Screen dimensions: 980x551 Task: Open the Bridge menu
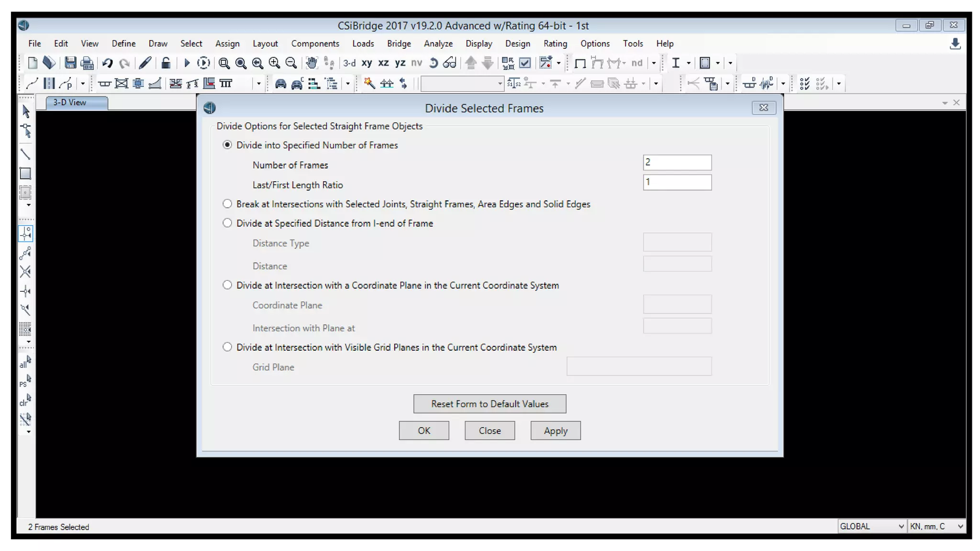click(399, 44)
